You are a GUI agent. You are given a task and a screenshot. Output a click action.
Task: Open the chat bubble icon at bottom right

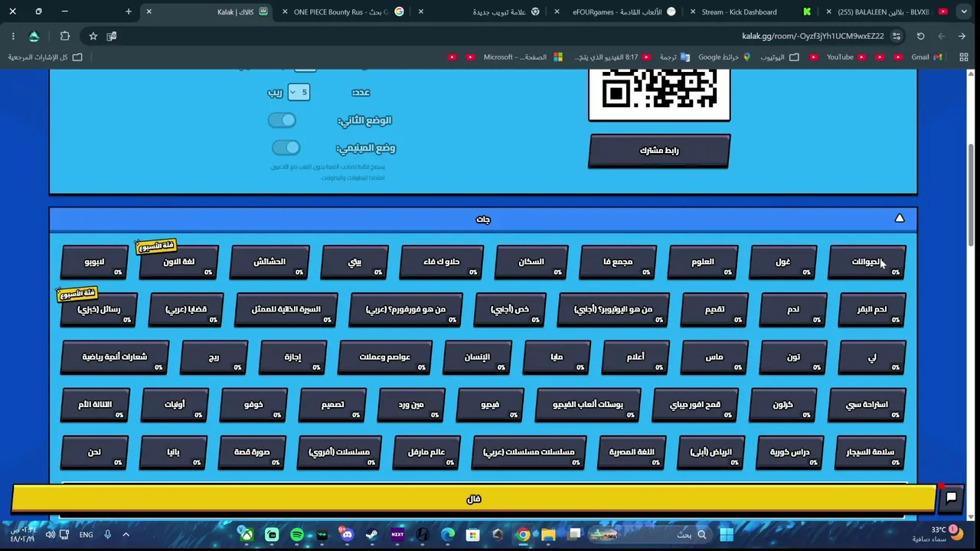tap(951, 498)
